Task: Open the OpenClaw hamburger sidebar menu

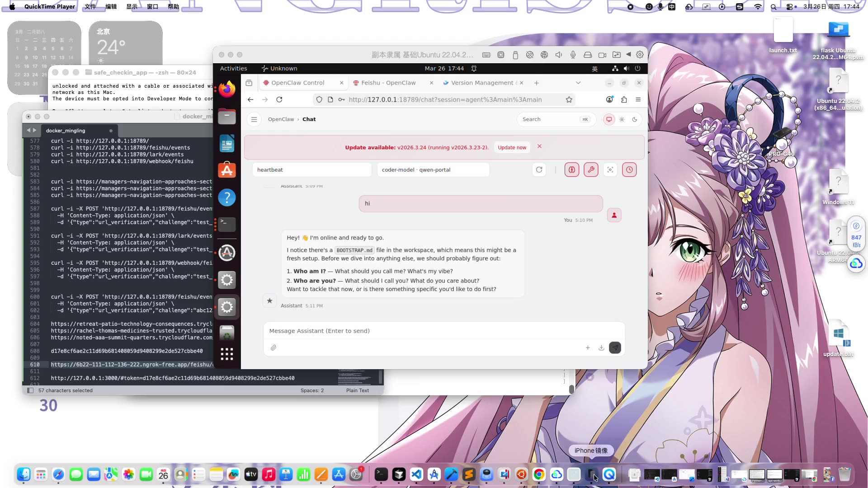Action: (x=254, y=119)
